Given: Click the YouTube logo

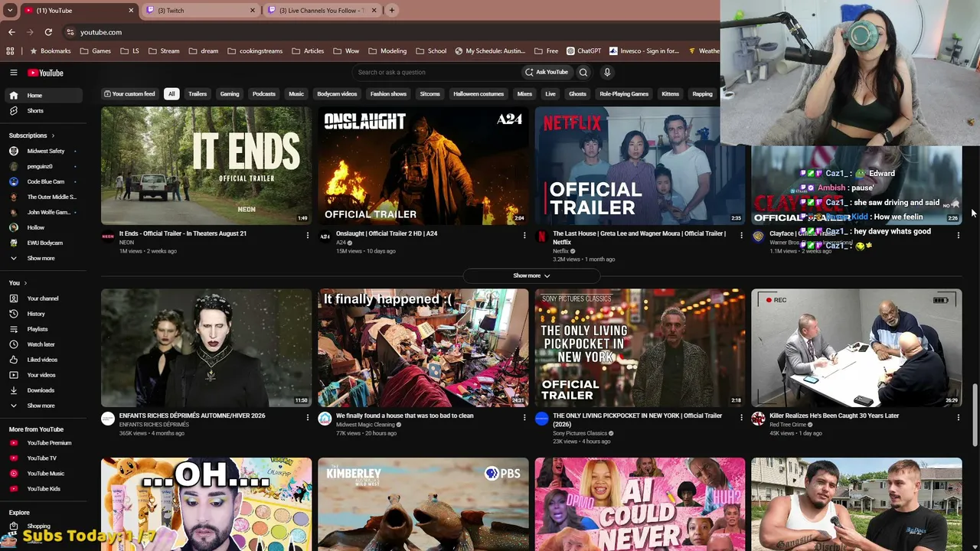Looking at the screenshot, I should (x=45, y=73).
